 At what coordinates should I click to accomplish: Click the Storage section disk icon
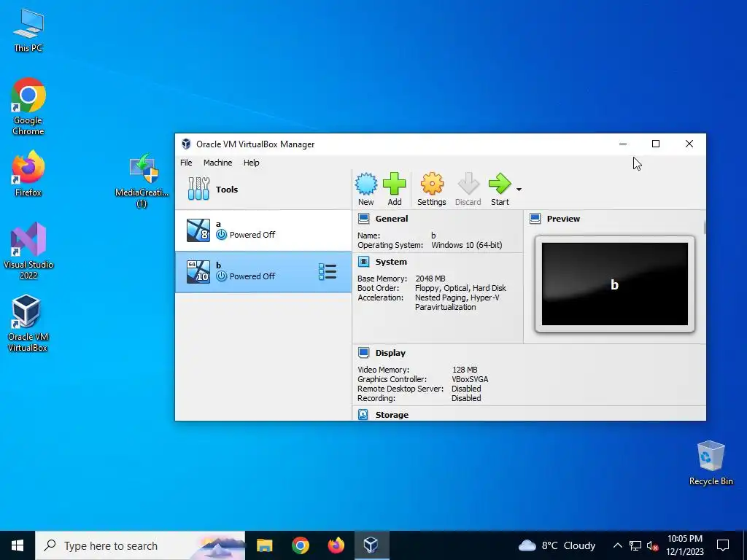[x=363, y=414]
